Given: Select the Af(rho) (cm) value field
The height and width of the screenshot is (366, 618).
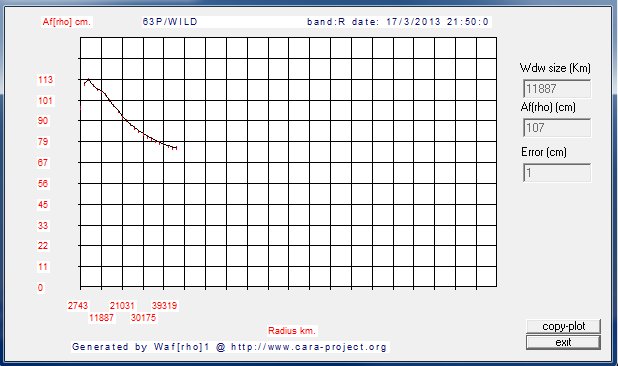Looking at the screenshot, I should (x=557, y=128).
